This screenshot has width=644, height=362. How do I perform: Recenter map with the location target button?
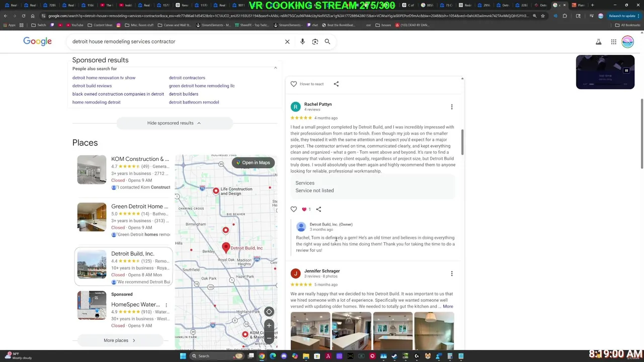269,312
